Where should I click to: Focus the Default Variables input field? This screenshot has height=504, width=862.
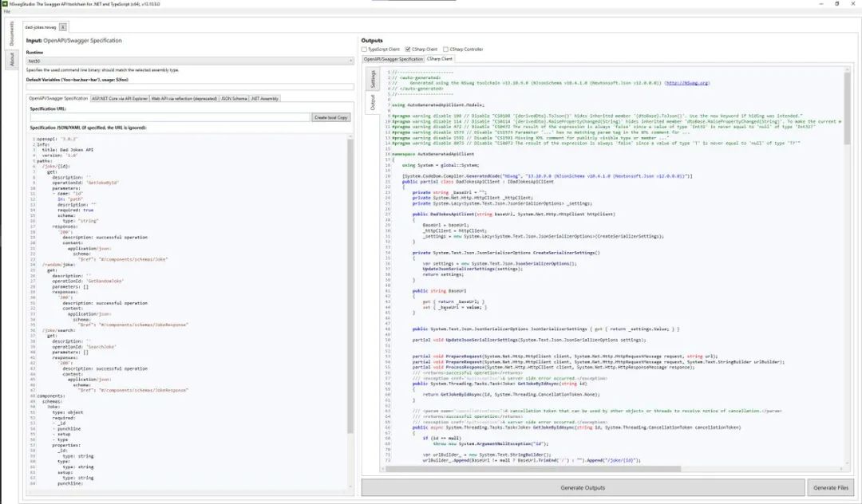pos(190,87)
